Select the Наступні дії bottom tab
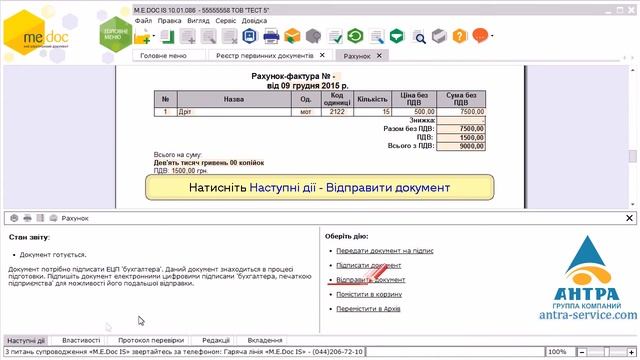Image resolution: width=640 pixels, height=360 pixels. [26, 340]
